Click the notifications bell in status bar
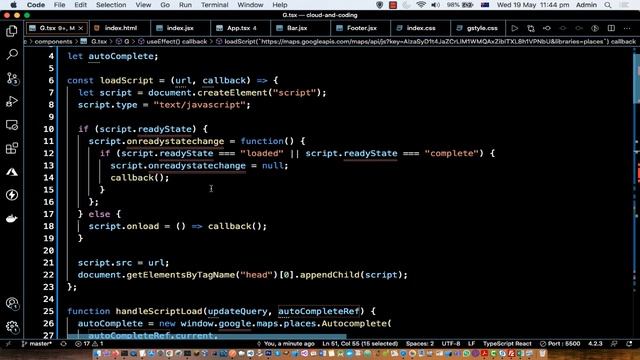Screen dimensions: 640x360 click(x=629, y=344)
